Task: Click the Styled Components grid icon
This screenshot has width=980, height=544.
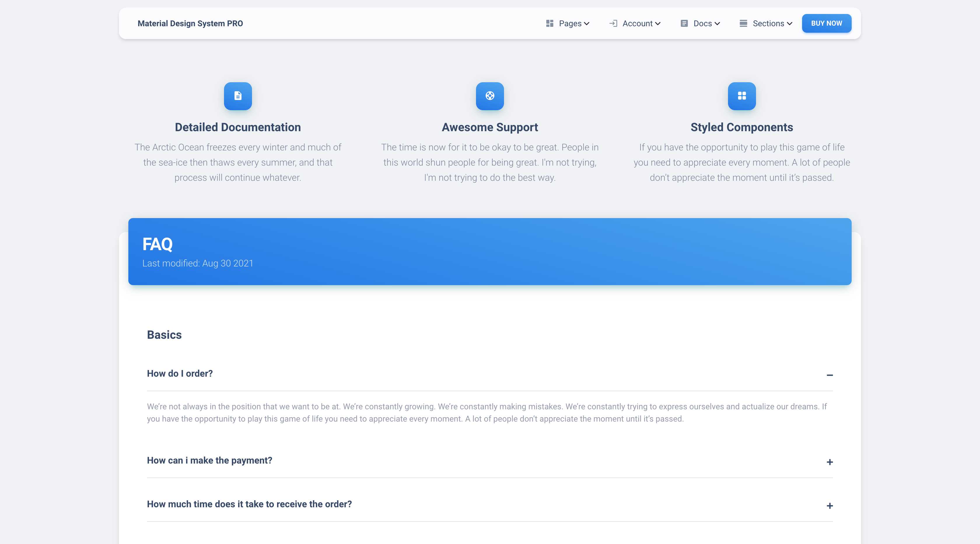Action: click(x=741, y=96)
